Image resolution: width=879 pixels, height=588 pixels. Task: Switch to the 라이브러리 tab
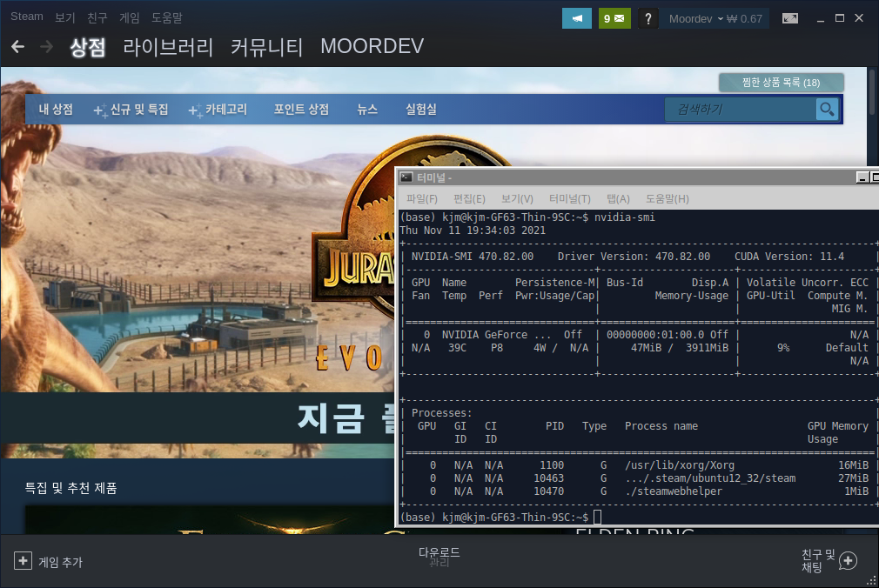coord(168,46)
